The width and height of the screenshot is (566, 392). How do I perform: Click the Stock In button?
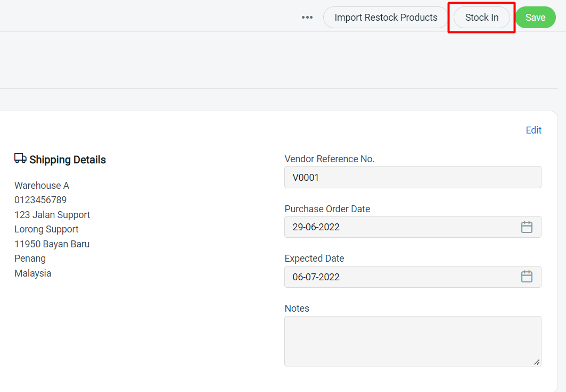481,17
